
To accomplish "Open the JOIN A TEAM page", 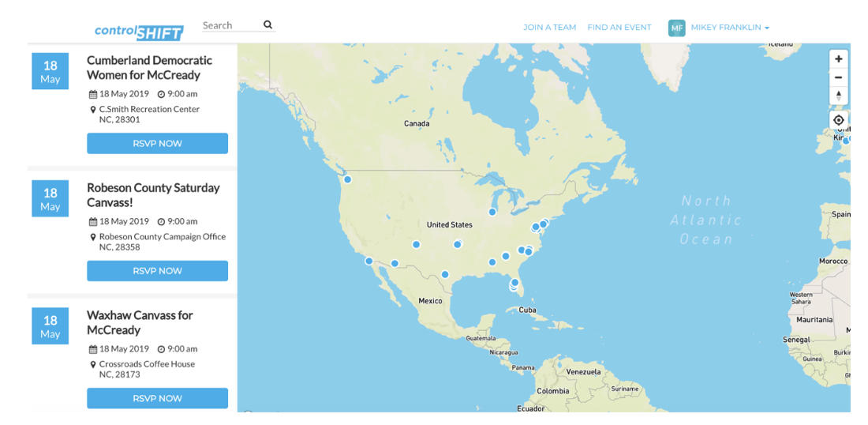I will click(550, 27).
